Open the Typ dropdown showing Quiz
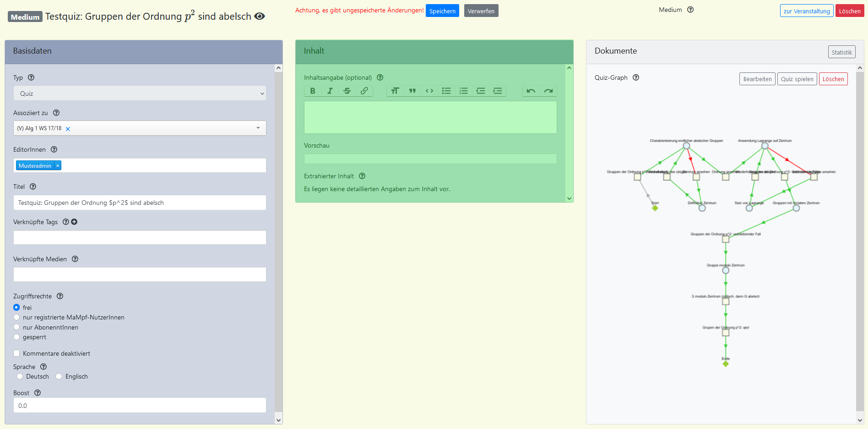This screenshot has width=868, height=429. [140, 93]
